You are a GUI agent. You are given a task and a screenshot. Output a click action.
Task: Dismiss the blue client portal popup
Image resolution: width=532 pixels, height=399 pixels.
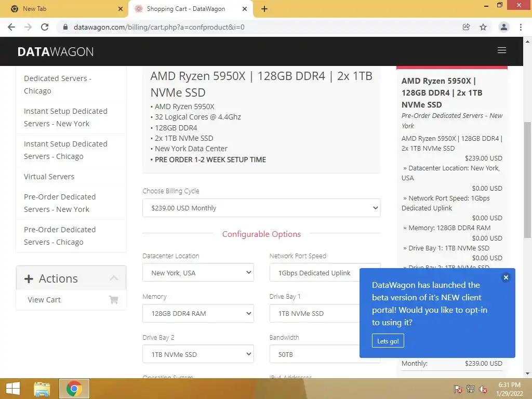[506, 277]
